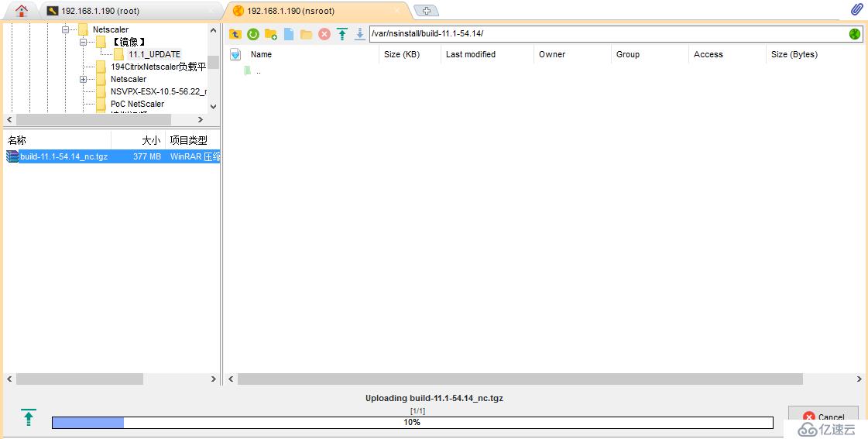The image size is (868, 439).
Task: Sort by Group column
Action: (x=628, y=54)
